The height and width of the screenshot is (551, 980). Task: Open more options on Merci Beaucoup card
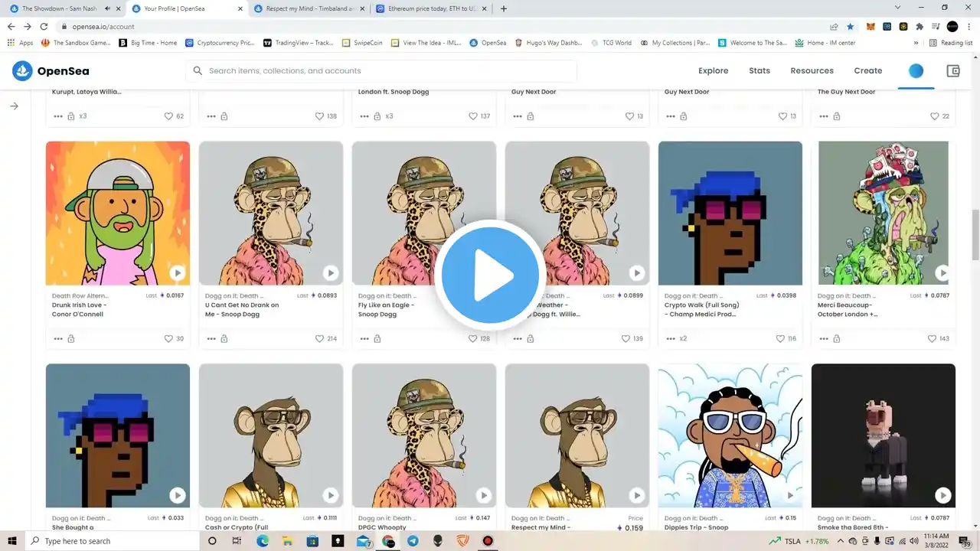[x=824, y=338]
